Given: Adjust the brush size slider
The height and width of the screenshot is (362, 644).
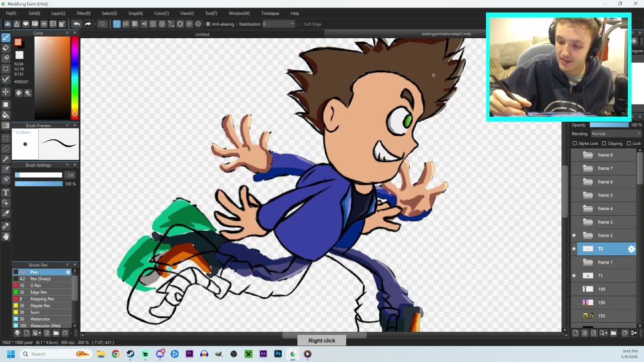Looking at the screenshot, I should coord(38,175).
